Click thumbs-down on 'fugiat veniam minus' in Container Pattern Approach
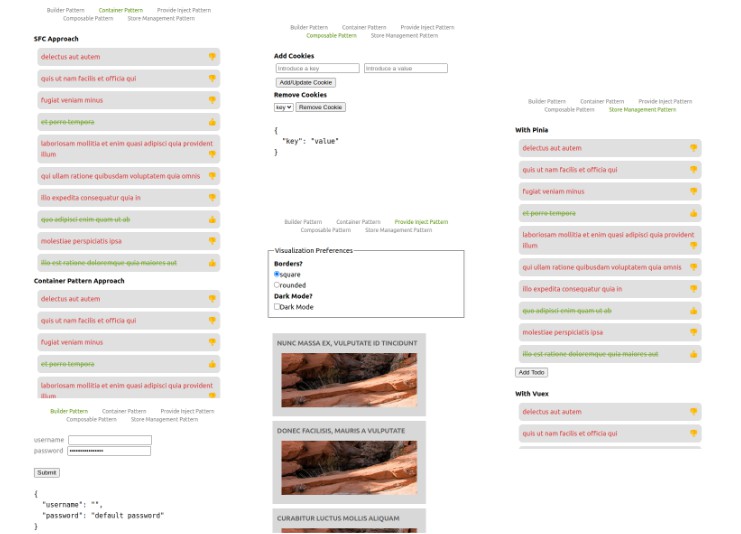The image size is (741, 534). coord(212,342)
